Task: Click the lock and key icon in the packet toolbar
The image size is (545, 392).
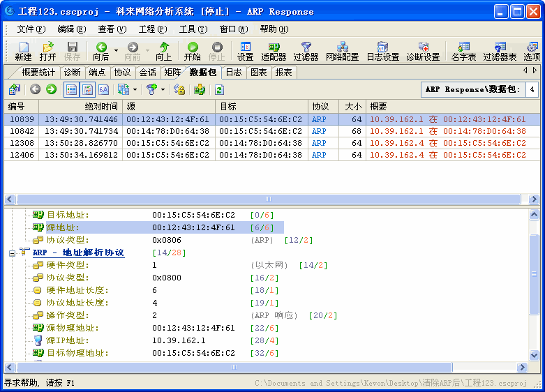Action: [x=179, y=90]
